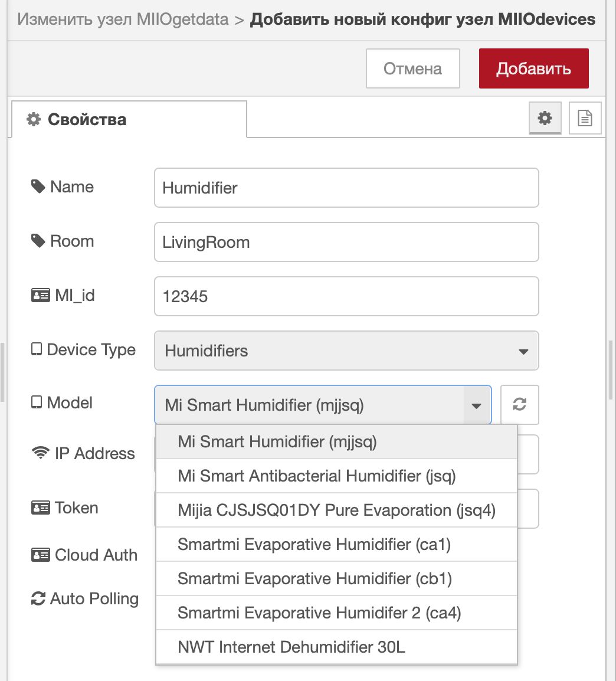Refresh the model list with refresh icon

pyautogui.click(x=520, y=404)
